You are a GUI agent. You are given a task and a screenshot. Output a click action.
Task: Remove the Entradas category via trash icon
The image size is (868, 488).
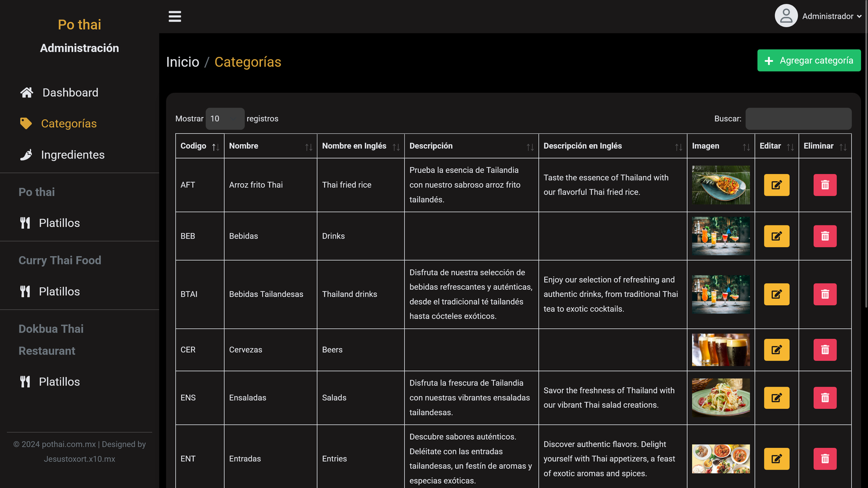coord(825,459)
